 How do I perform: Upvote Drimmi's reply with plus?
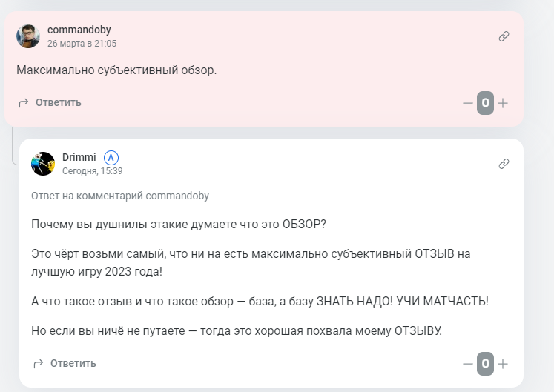(x=503, y=364)
